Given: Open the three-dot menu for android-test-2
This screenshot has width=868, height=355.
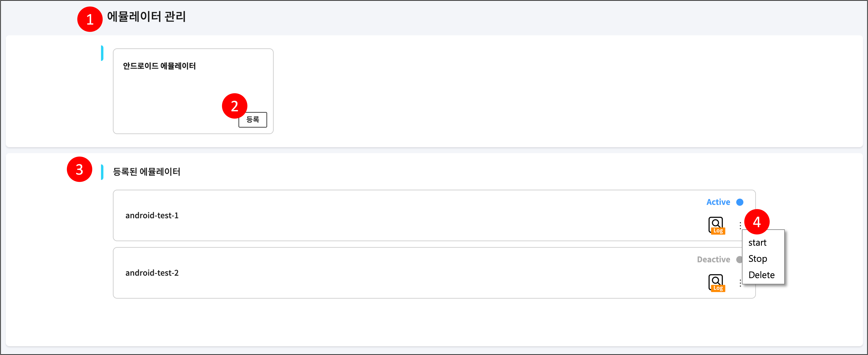Looking at the screenshot, I should click(x=740, y=283).
